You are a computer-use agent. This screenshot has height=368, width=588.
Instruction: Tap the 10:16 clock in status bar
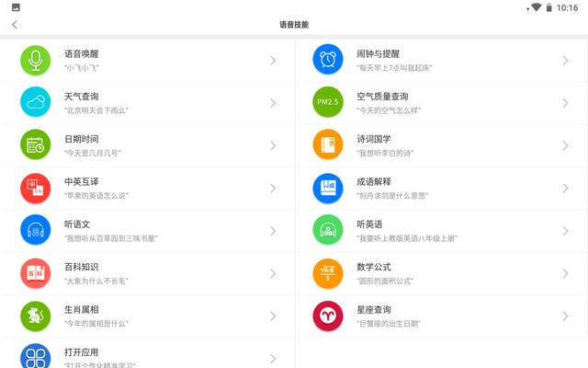point(567,8)
